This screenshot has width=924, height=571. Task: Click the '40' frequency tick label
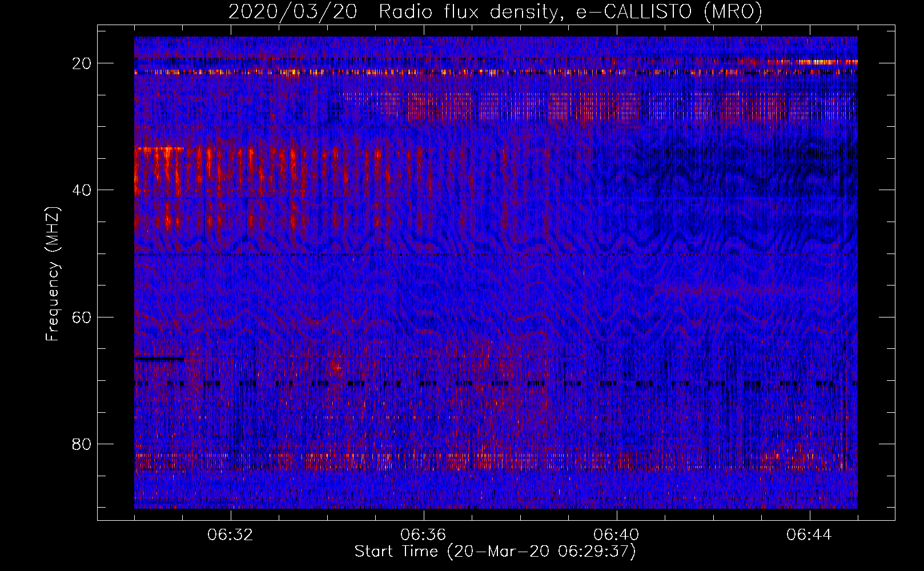[x=82, y=190]
